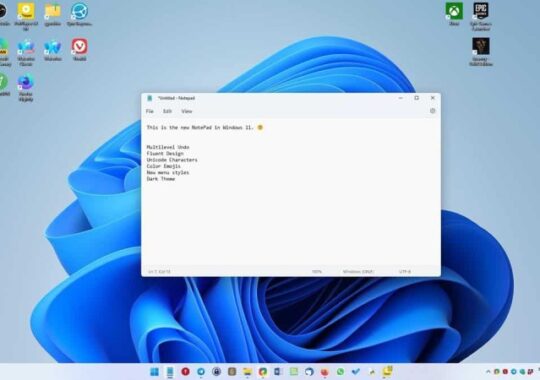Viewport: 540px width, 380px height.
Task: Select the Epic Games Launcher desktop shortcut
Action: 481,16
